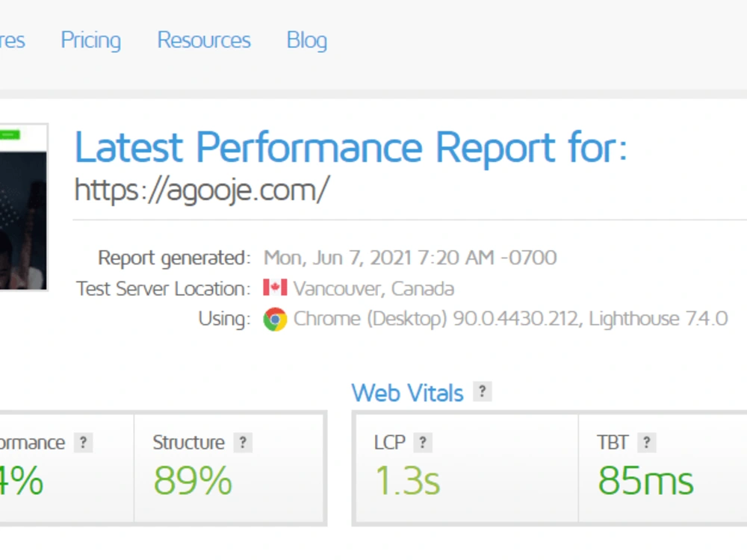Image resolution: width=747 pixels, height=560 pixels.
Task: Open the Resources menu item
Action: click(x=204, y=40)
